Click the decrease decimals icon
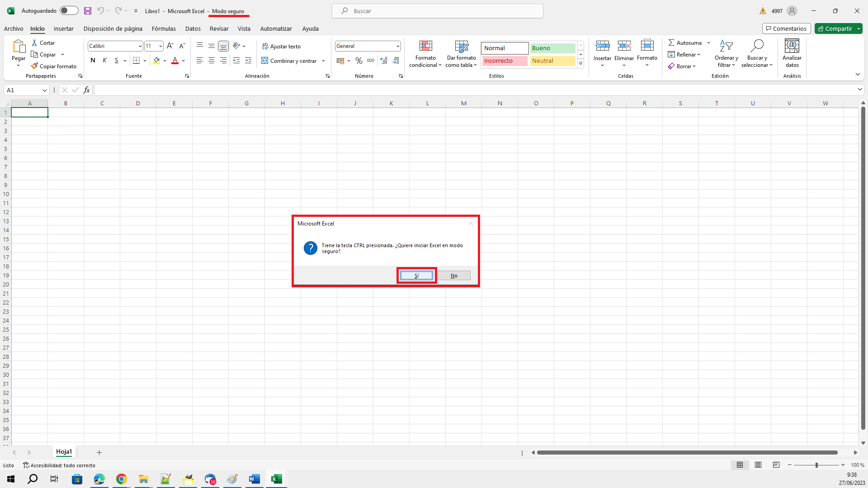This screenshot has height=488, width=868. click(396, 61)
